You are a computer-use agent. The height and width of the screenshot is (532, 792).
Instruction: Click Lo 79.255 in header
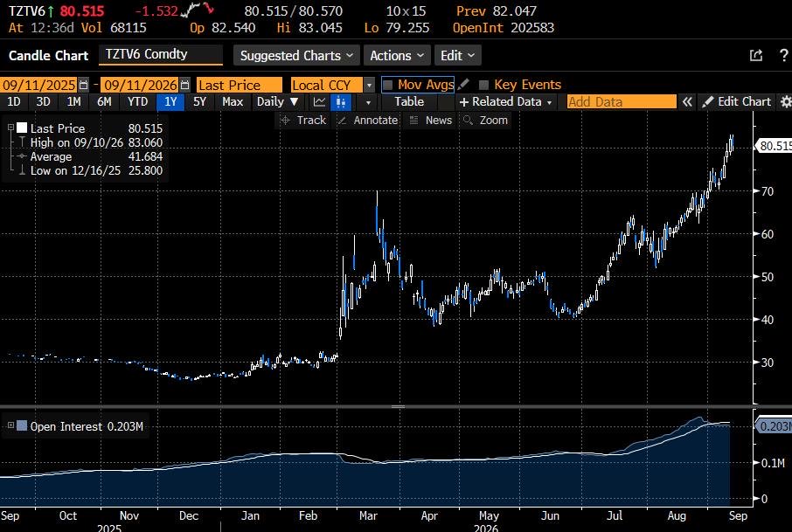click(x=397, y=27)
